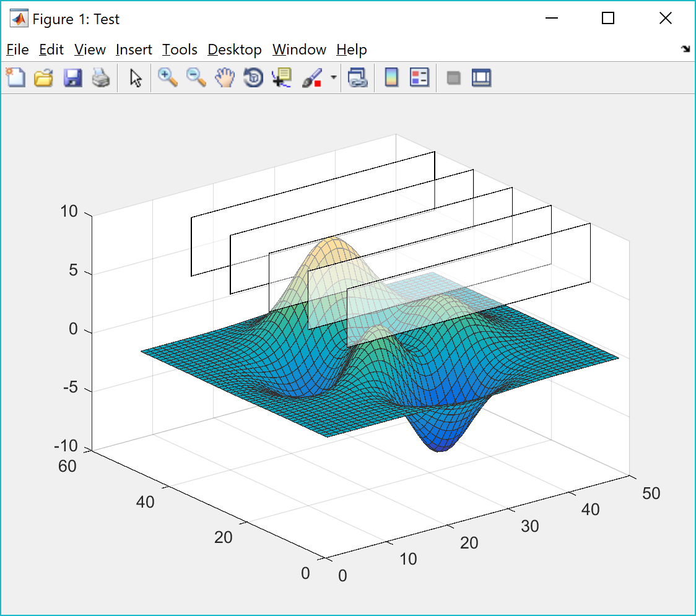Viewport: 696px width, 616px height.
Task: Click the New Figure toolbar icon
Action: (x=15, y=78)
